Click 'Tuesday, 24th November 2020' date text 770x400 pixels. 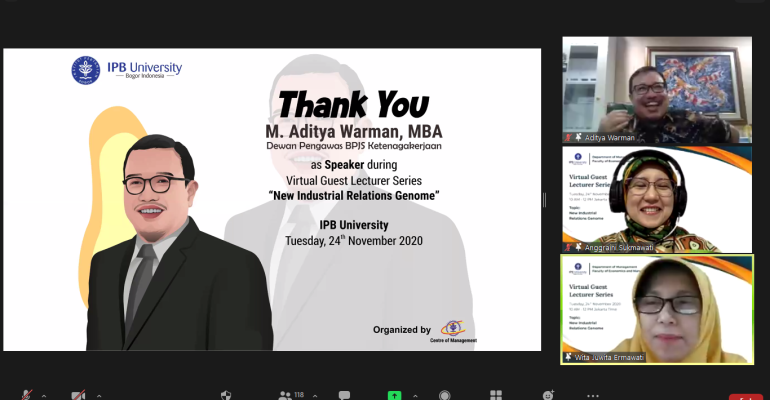(x=354, y=240)
